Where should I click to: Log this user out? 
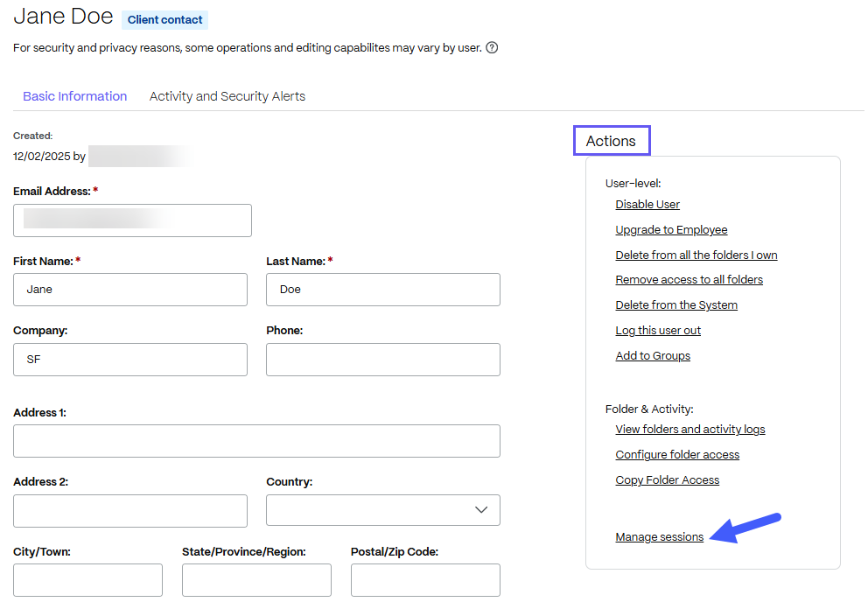658,331
